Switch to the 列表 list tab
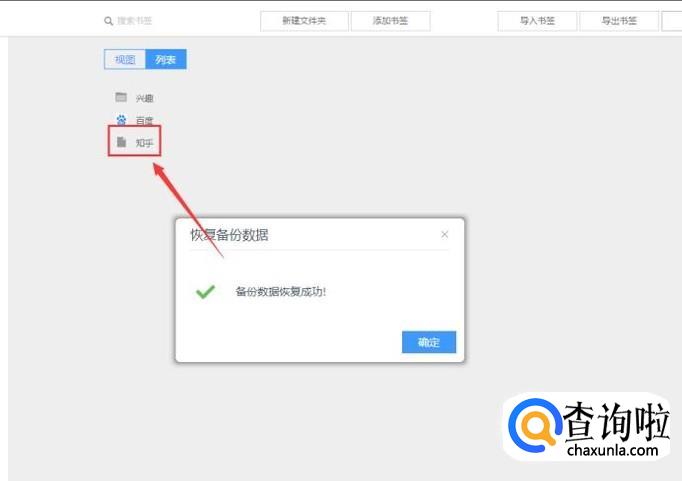The image size is (682, 481). (166, 59)
